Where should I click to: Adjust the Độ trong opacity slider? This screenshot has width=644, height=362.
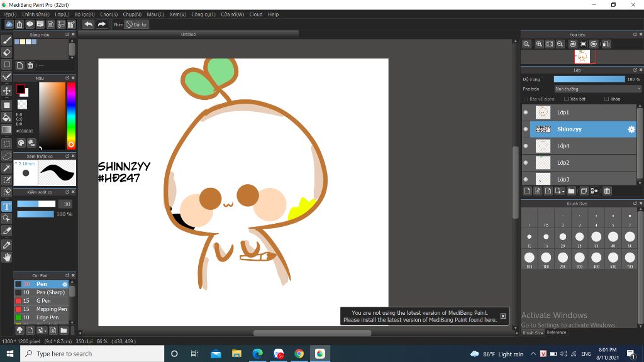click(x=589, y=79)
